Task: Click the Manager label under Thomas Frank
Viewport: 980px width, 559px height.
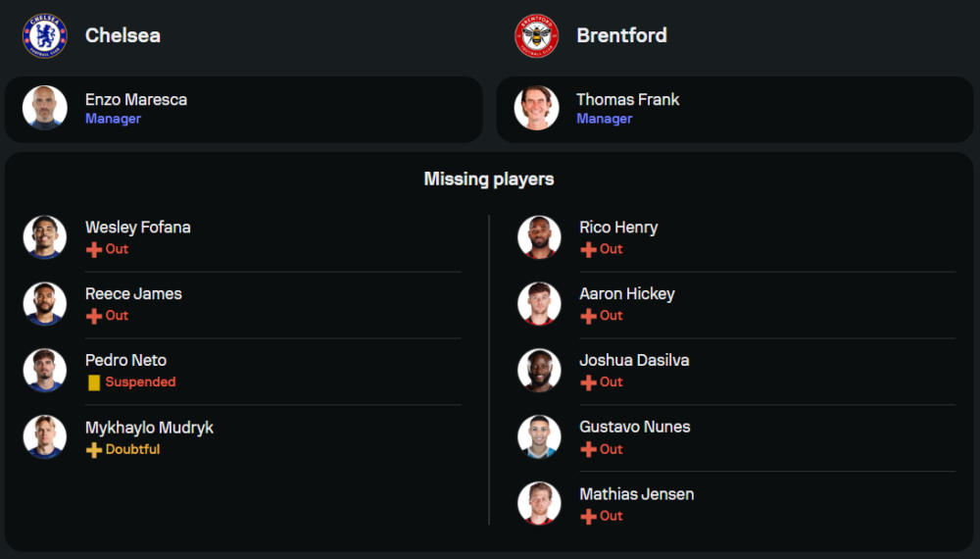Action: click(x=604, y=119)
